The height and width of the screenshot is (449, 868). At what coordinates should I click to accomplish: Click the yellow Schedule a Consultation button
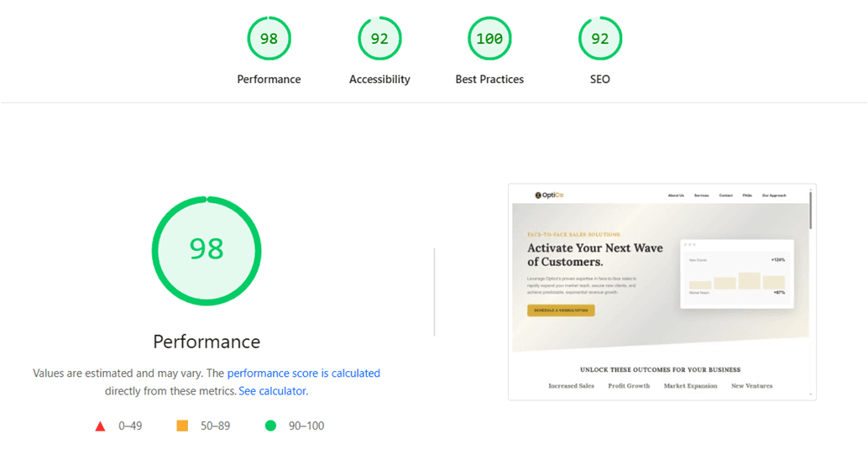[561, 311]
